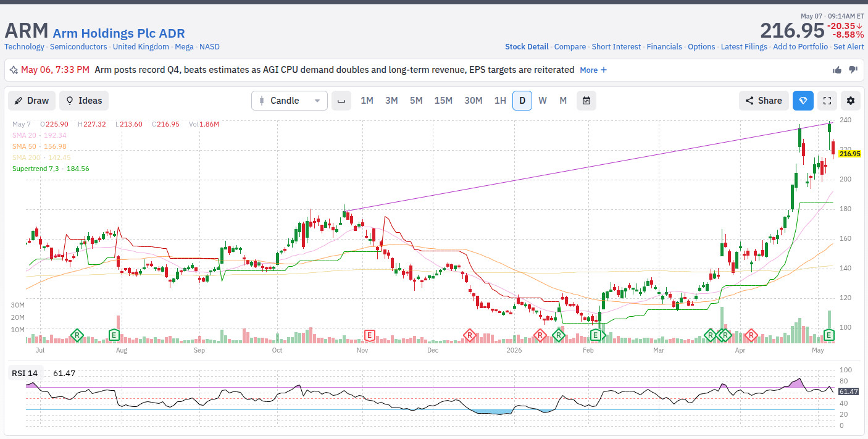Image resolution: width=868 pixels, height=439 pixels.
Task: Set an alert for ARM
Action: [x=848, y=47]
